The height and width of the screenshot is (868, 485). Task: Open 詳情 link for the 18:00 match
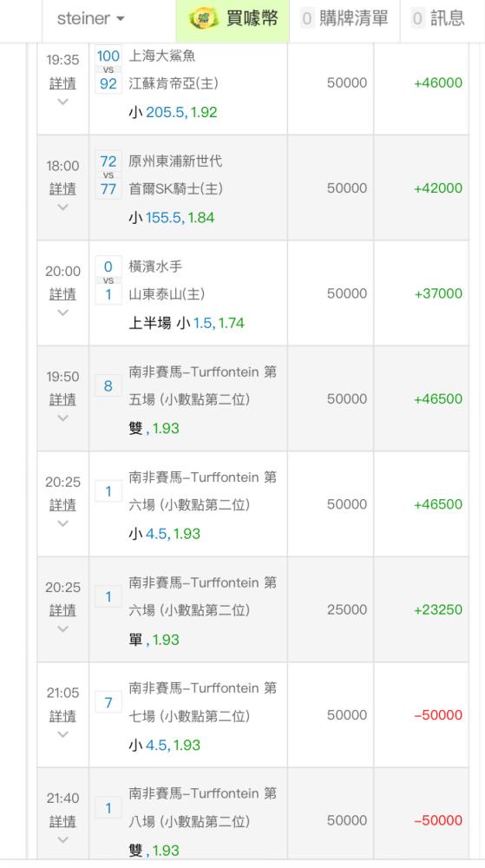tap(62, 188)
